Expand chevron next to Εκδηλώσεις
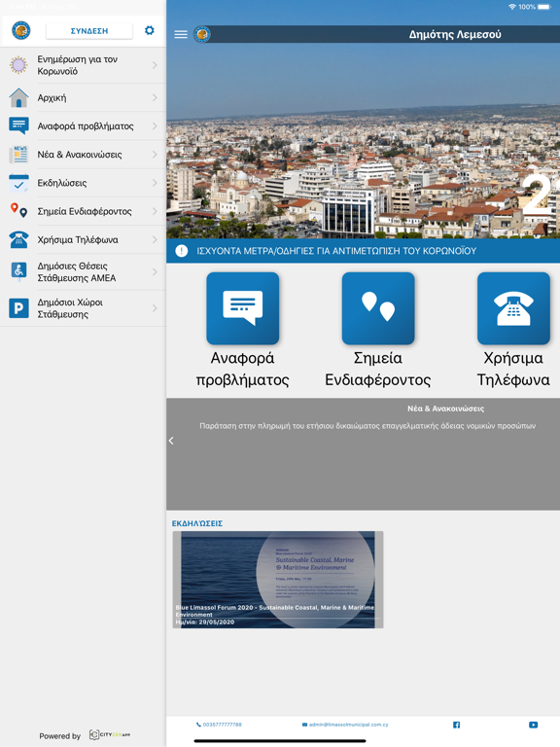This screenshot has height=747, width=560. coord(155,183)
